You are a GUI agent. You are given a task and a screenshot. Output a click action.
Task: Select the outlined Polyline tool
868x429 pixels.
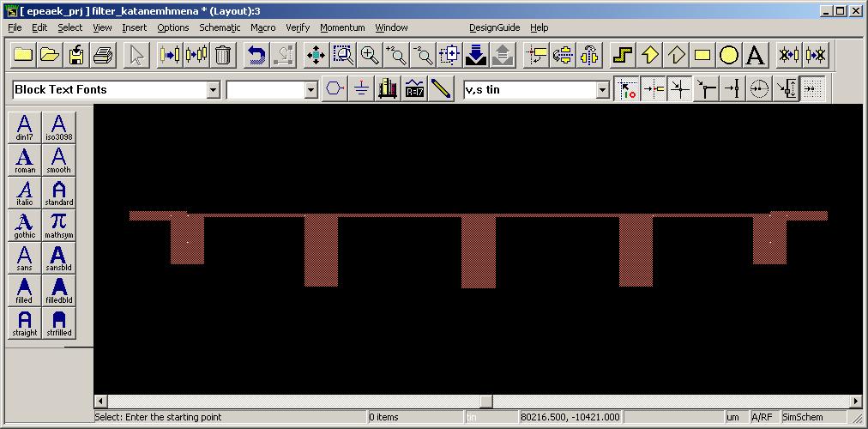(x=677, y=55)
